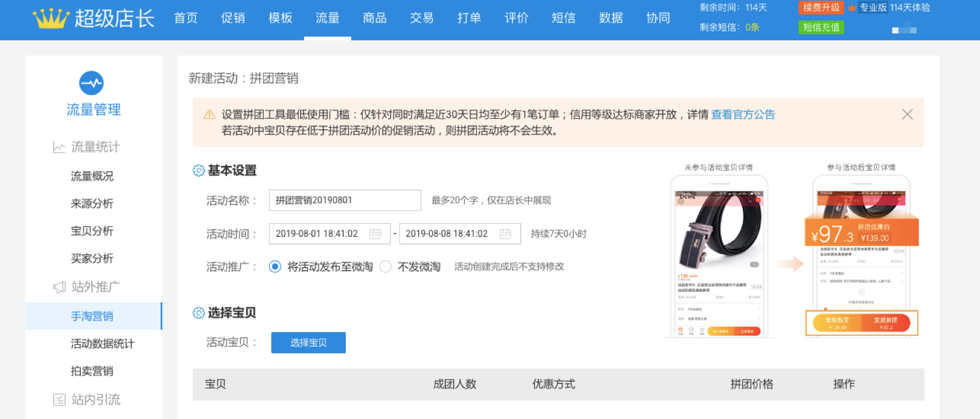Click the 续费升级 button
This screenshot has height=419, width=980.
(821, 8)
